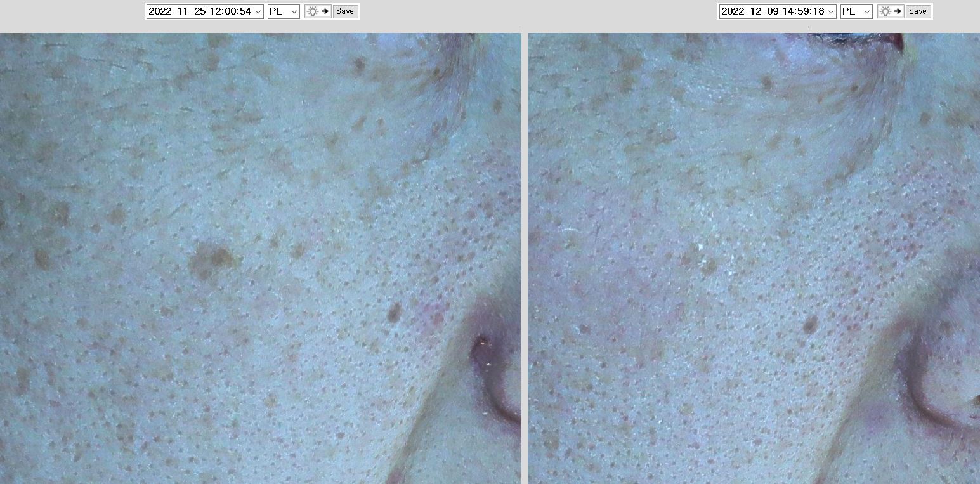Click the white fleck on right image cheek

click(700, 246)
